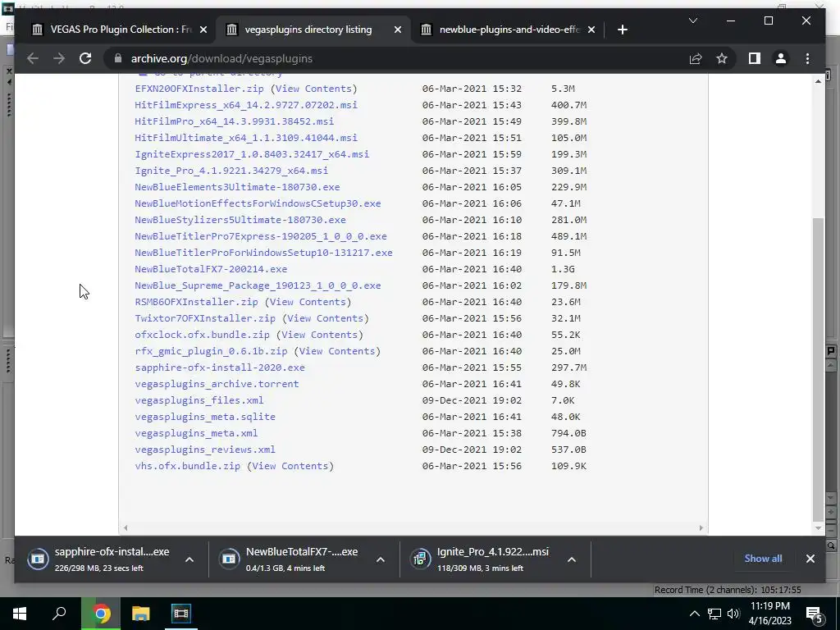This screenshot has width=840, height=630.
Task: Open ofxclock.ofx.bundle.zip link
Action: tap(202, 335)
